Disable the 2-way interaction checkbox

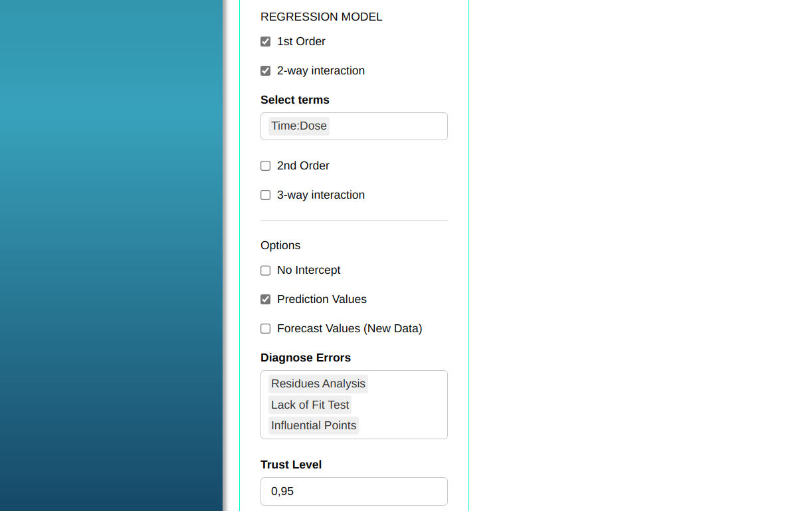(x=266, y=71)
